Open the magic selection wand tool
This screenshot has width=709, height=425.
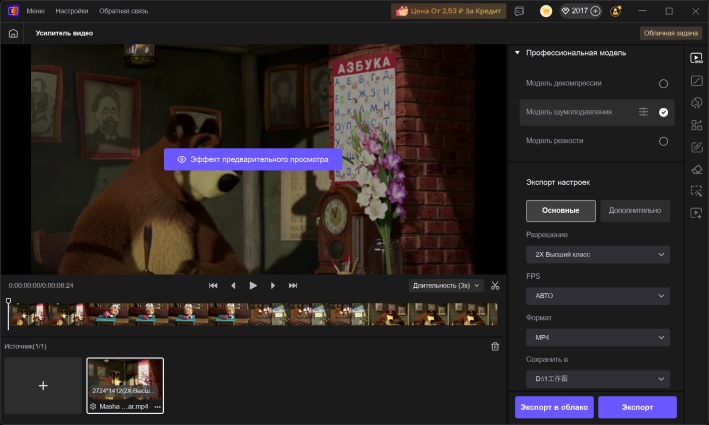pyautogui.click(x=696, y=191)
